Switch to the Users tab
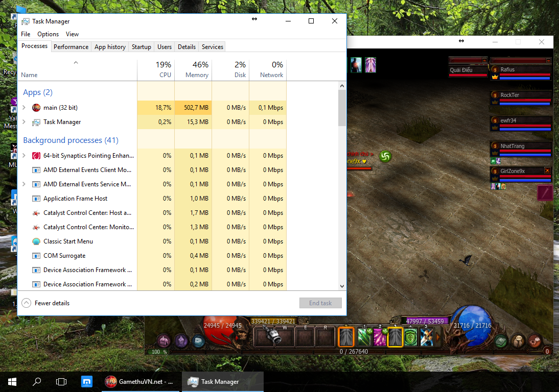 tap(165, 46)
